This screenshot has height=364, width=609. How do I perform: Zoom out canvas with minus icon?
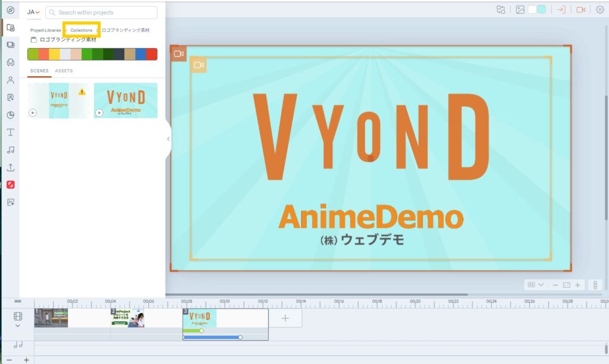click(x=555, y=285)
